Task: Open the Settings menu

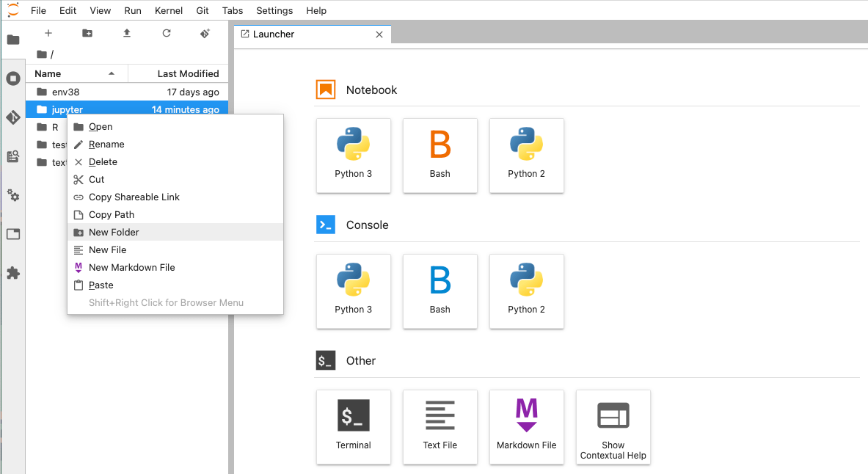Action: [x=274, y=10]
